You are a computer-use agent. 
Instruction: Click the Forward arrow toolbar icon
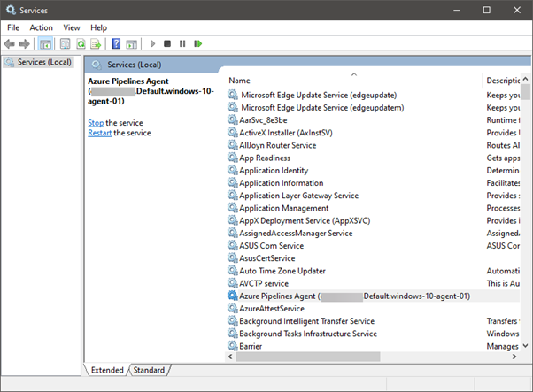pos(24,44)
